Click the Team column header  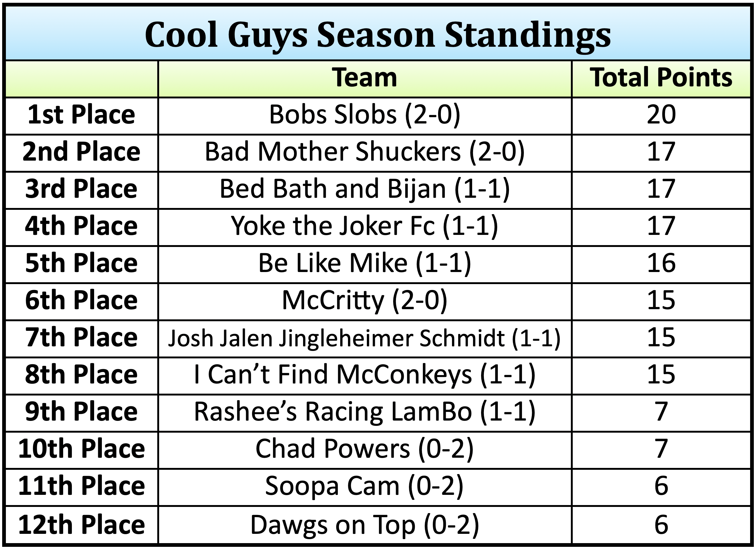click(x=364, y=78)
